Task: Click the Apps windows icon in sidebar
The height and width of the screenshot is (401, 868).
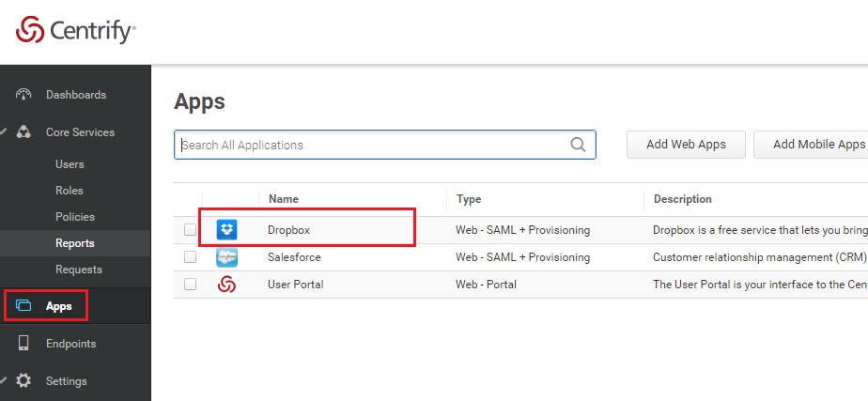Action: pos(23,305)
